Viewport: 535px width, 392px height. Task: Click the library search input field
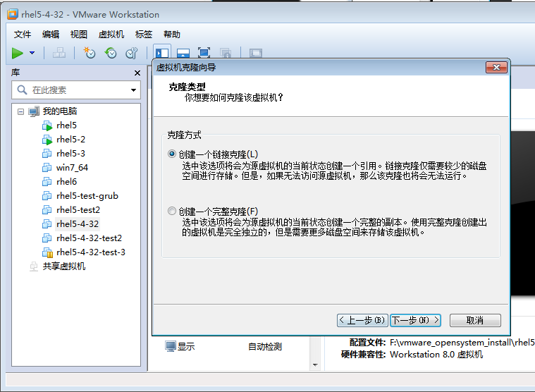78,90
